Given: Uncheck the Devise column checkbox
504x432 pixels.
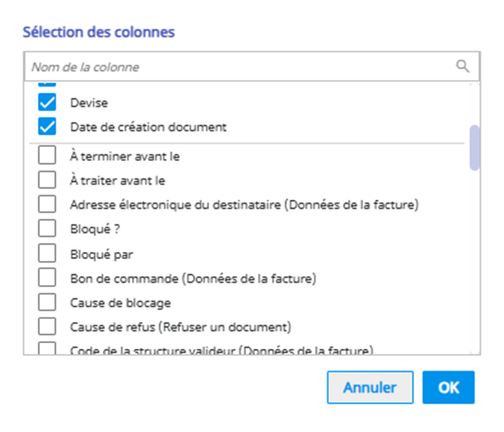Looking at the screenshot, I should tap(47, 104).
